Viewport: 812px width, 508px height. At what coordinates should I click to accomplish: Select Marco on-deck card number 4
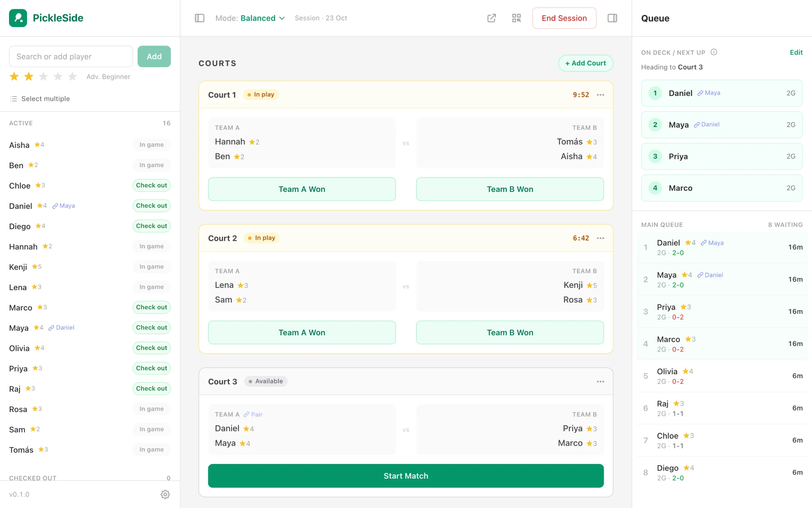pos(722,188)
